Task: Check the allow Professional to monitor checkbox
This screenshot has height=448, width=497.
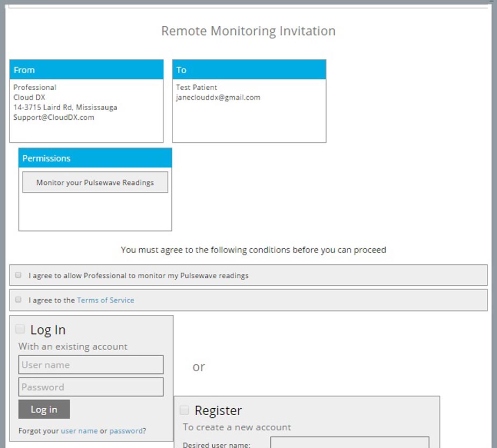Action: 18,275
